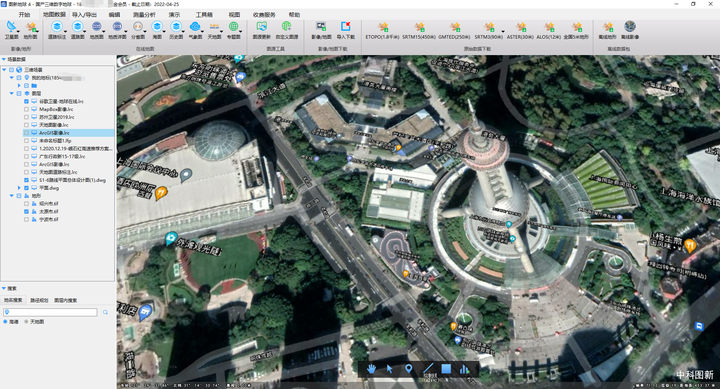Open the 编辑 ribbon tab
Image resolution: width=720 pixels, height=389 pixels.
(114, 15)
